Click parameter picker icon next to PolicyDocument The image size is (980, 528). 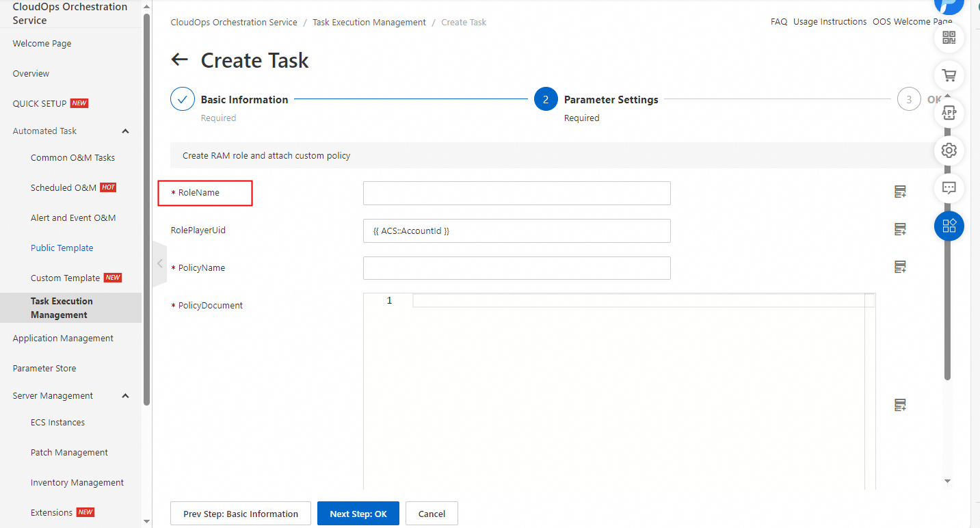(x=900, y=406)
